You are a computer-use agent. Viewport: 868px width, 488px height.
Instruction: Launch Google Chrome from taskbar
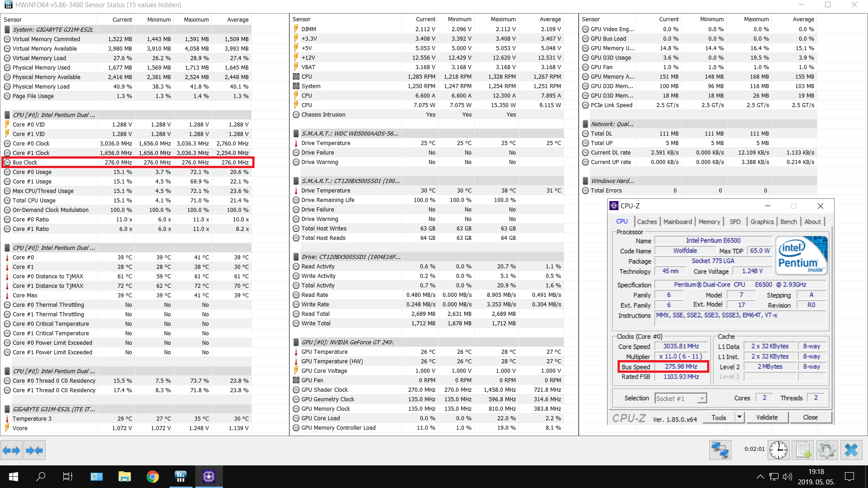(x=152, y=477)
